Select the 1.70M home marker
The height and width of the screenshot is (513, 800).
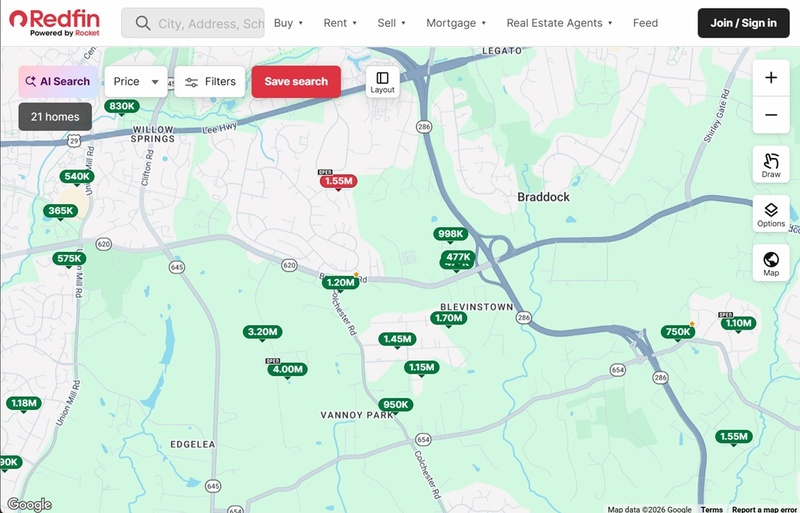pyautogui.click(x=448, y=319)
